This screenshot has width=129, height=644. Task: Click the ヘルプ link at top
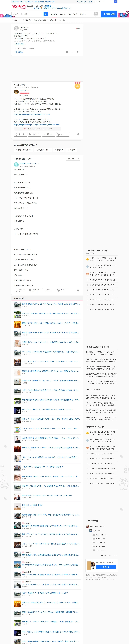(90, 2)
